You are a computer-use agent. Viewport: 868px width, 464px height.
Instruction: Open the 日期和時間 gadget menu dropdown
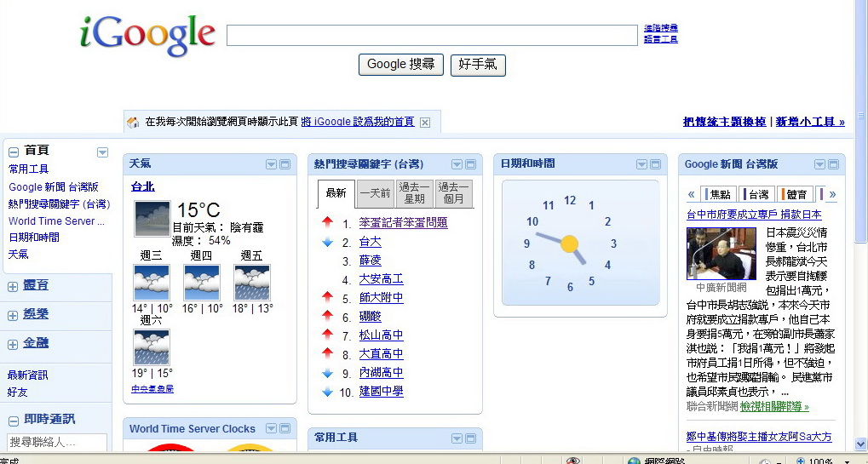click(641, 164)
